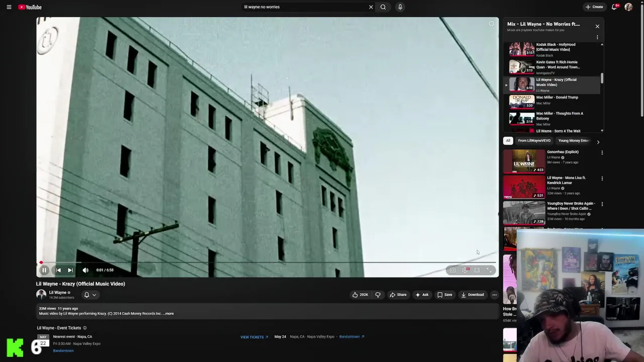Play Kevin Gates Word Around Town from the mix
This screenshot has height=362, width=644.
click(x=552, y=67)
